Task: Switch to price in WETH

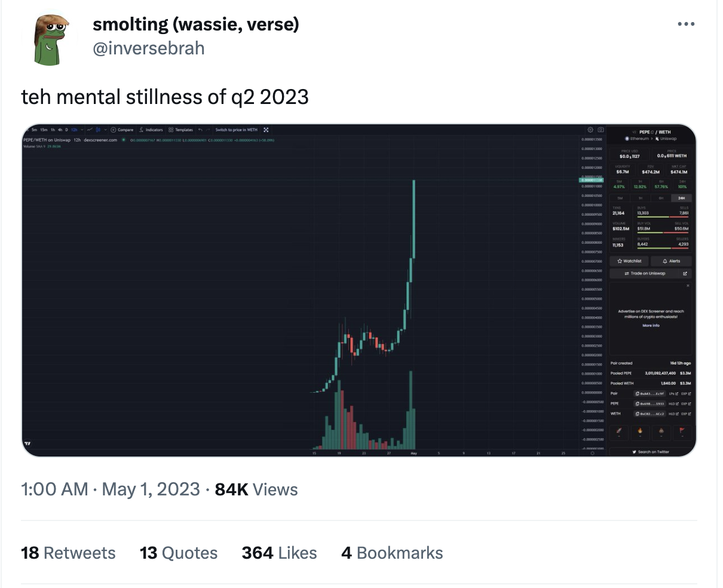Action: (236, 130)
